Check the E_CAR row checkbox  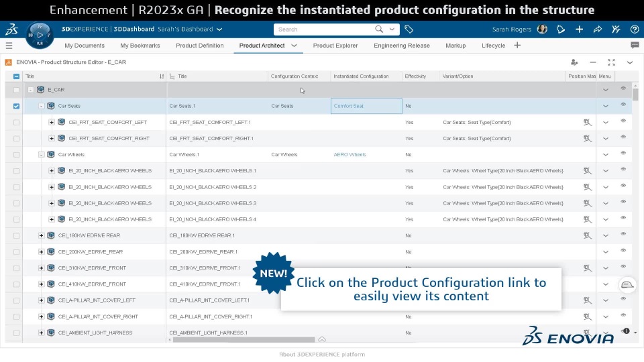(16, 90)
